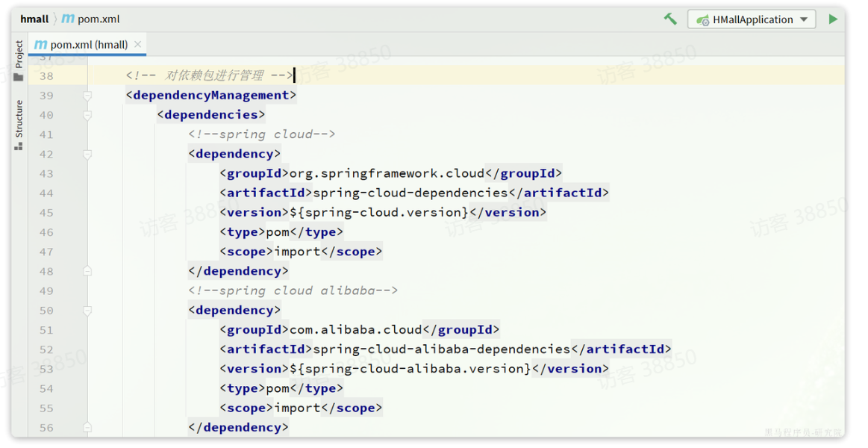The width and height of the screenshot is (868, 448).
Task: Click ${spring-cloud-alibaba.version} text
Action: [x=410, y=369]
